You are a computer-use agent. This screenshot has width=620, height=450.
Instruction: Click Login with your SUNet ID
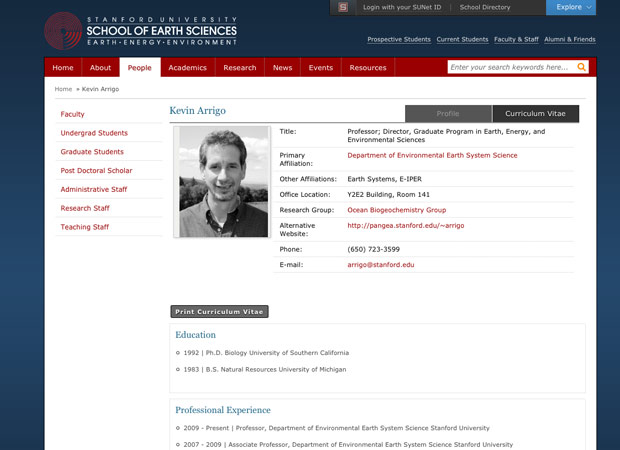402,7
